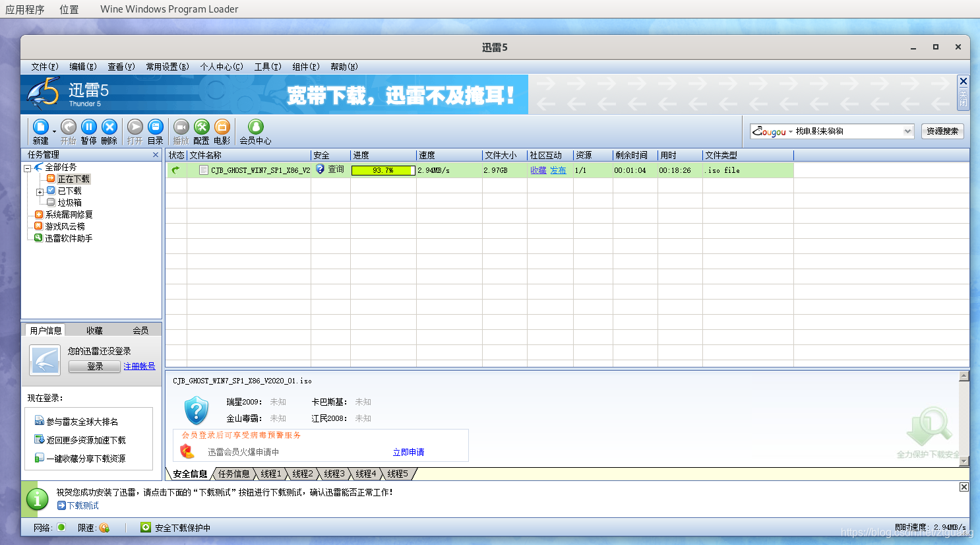The width and height of the screenshot is (980, 545).
Task: Click the 安全下载保护中 green plus icon
Action: pyautogui.click(x=146, y=527)
